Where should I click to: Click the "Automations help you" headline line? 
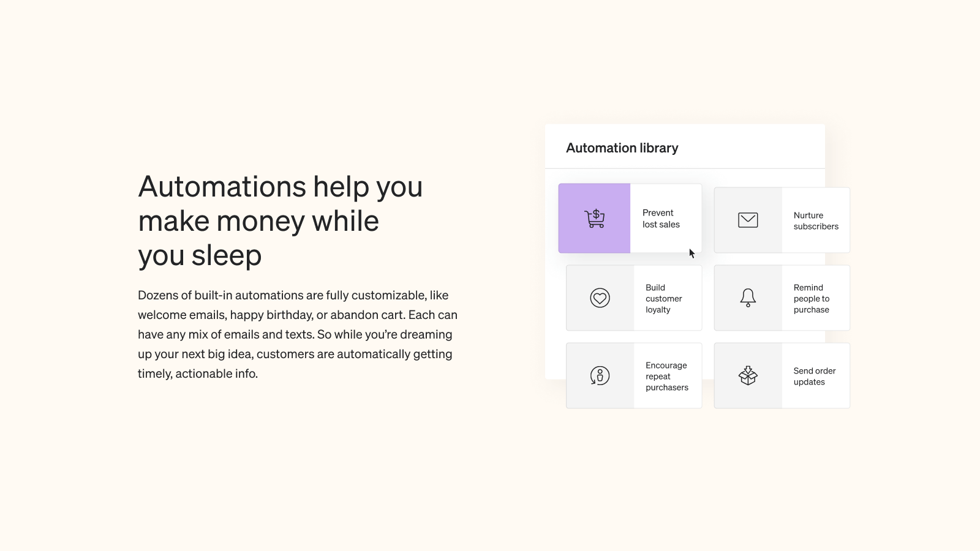[x=280, y=187]
